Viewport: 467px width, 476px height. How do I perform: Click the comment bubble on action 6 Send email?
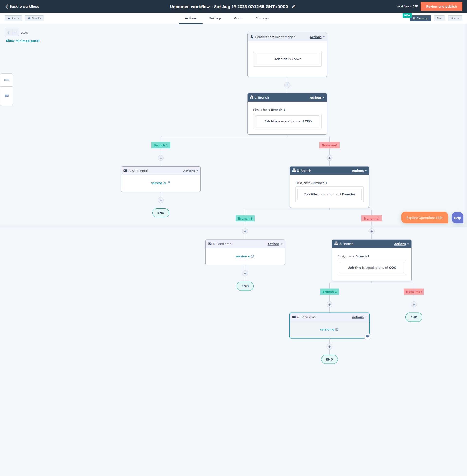pos(368,336)
